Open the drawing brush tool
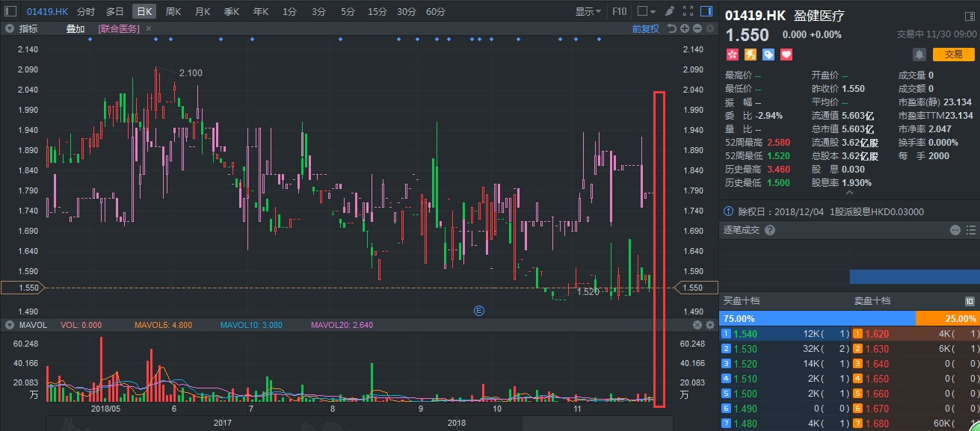The width and height of the screenshot is (980, 431). (x=669, y=12)
